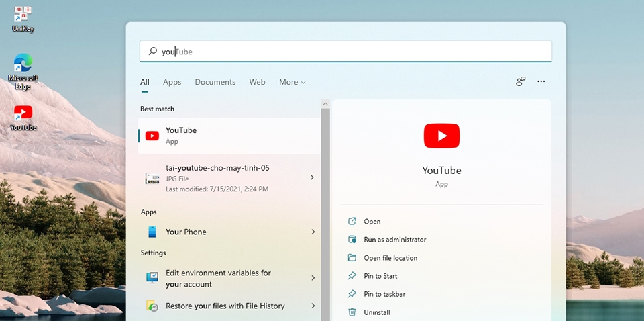Click the magnifier icon in the search box
Viewport: 644px width, 321px height.
coord(153,52)
